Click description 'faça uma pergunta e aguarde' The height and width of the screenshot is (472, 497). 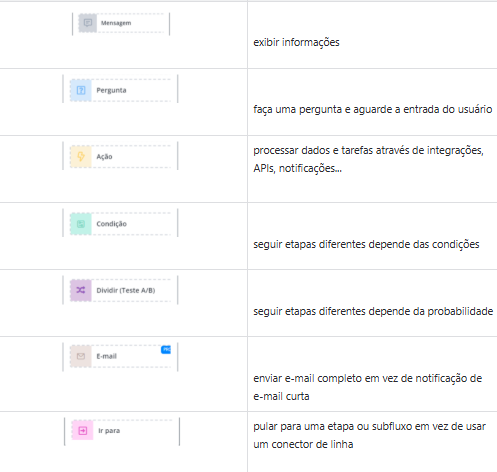pos(326,110)
